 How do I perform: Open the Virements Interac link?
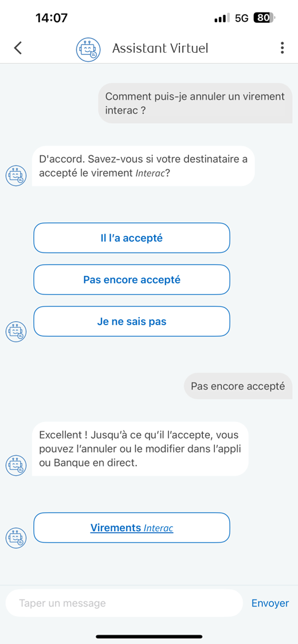pos(132,528)
